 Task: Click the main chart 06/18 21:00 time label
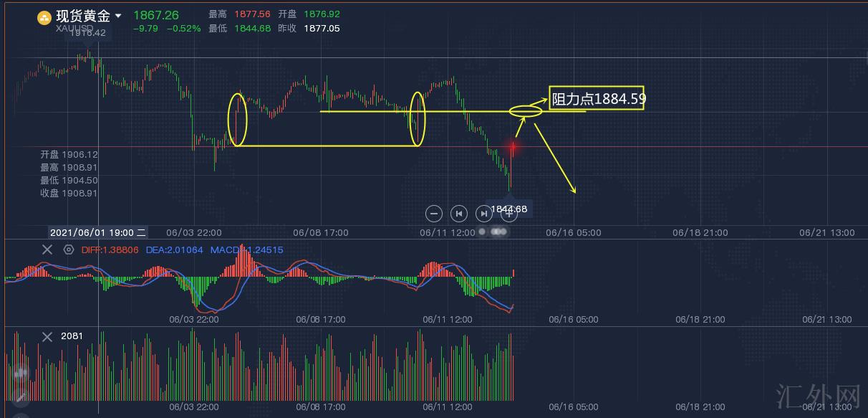click(700, 232)
